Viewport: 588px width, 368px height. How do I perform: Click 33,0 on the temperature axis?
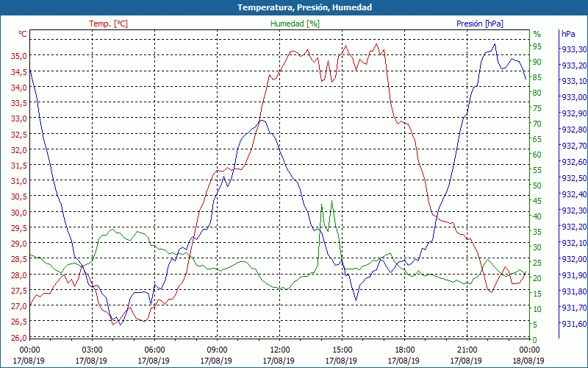pos(18,118)
